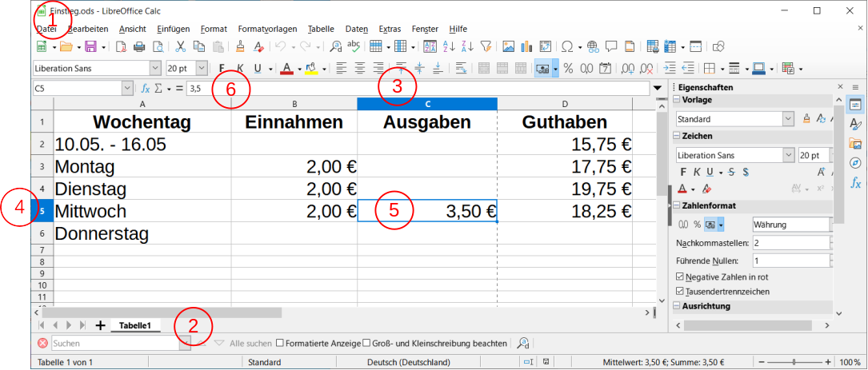This screenshot has width=868, height=370.
Task: Enable 'Formatierte Anzeige' checkbox in search bar
Action: [280, 344]
